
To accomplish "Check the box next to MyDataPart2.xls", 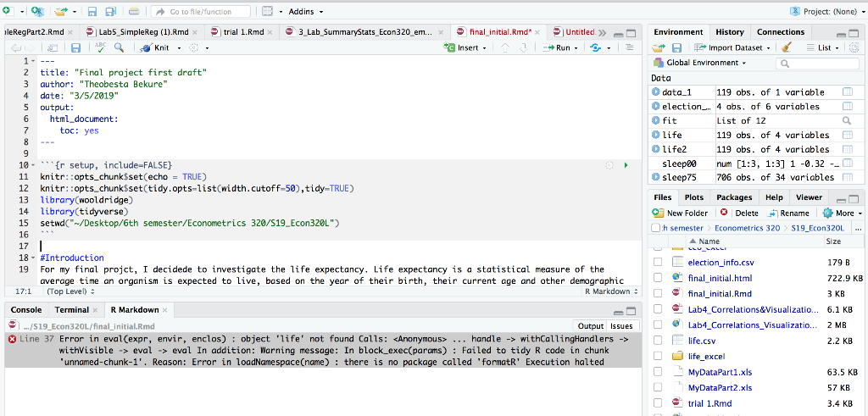I will pos(658,387).
